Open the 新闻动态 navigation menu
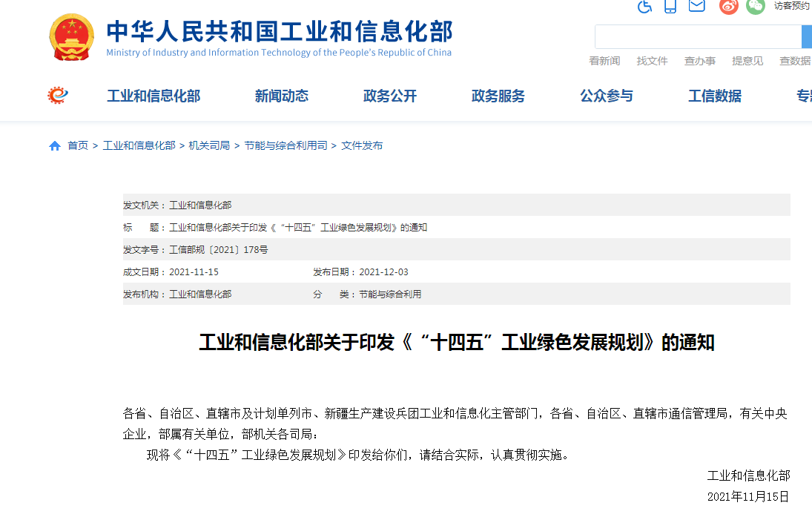This screenshot has width=812, height=520. [x=282, y=96]
